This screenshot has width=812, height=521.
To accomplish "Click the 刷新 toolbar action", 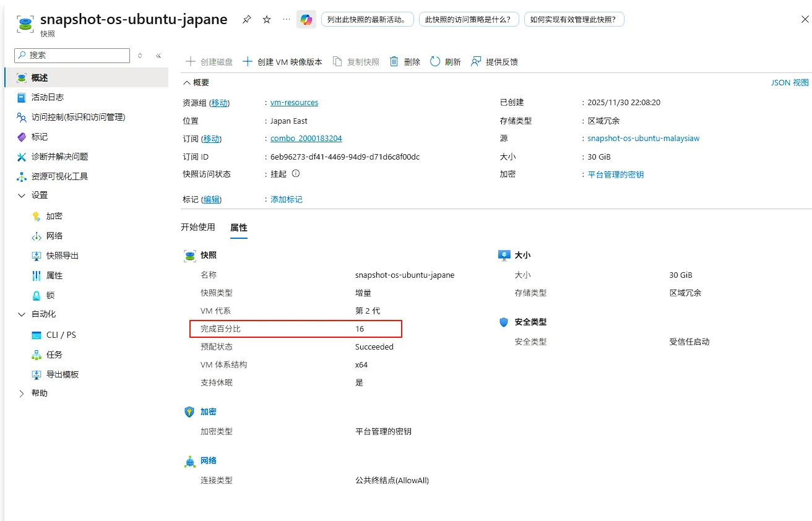I will [445, 61].
